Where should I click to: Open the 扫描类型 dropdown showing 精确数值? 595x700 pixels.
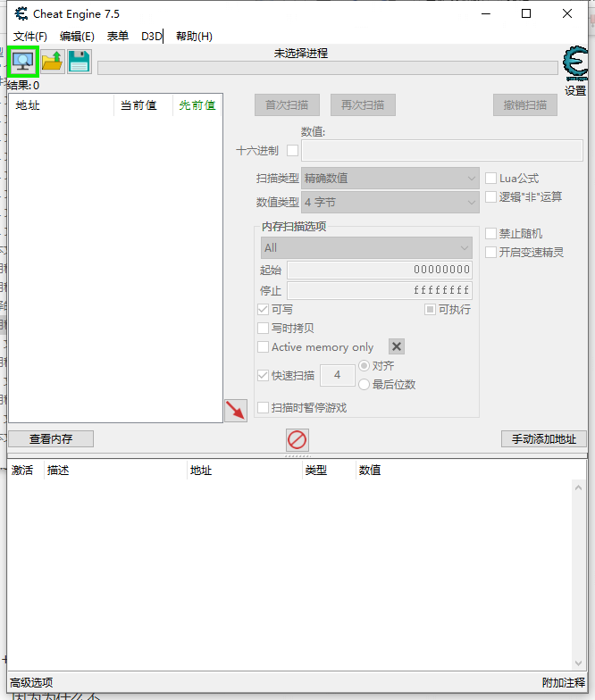(x=390, y=179)
